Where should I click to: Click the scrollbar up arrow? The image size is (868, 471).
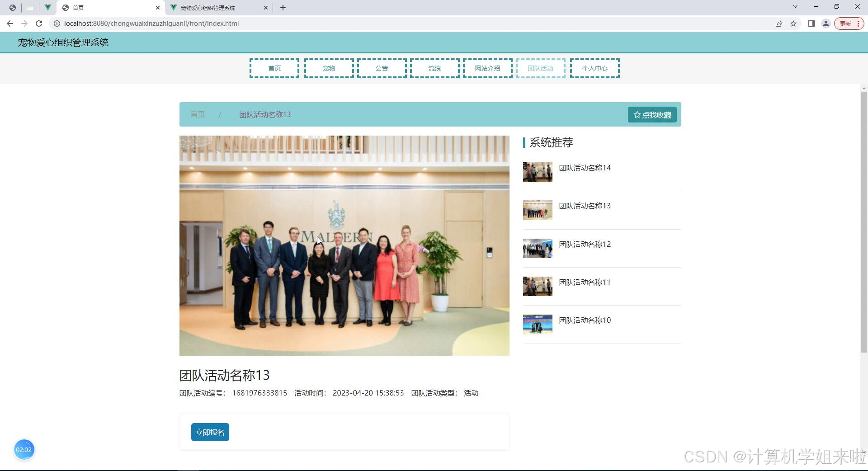click(864, 88)
